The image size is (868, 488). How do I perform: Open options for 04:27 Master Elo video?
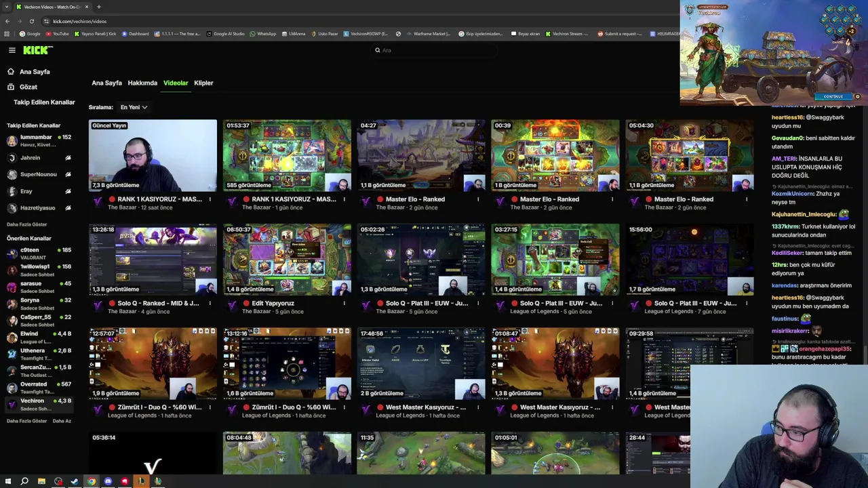click(x=478, y=199)
